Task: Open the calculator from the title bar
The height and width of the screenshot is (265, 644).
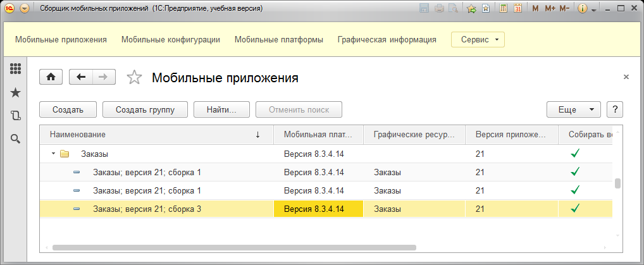Action: (x=504, y=8)
